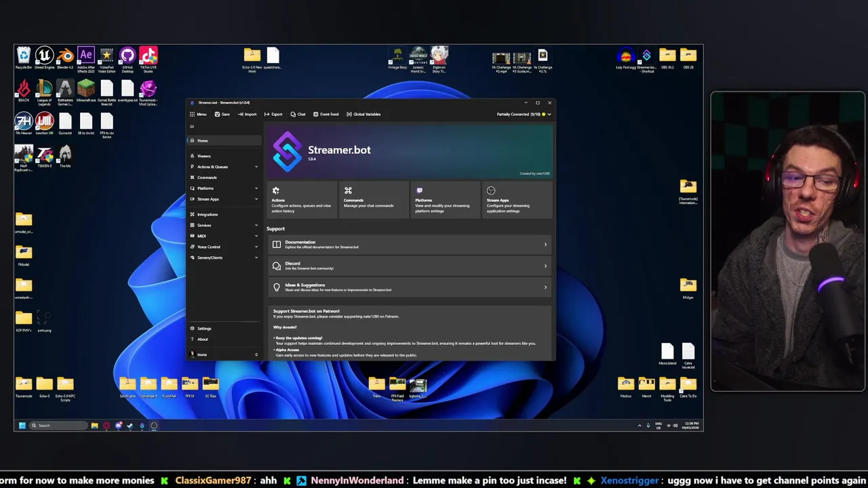Expand the Platforms sidebar chevron

click(x=256, y=188)
